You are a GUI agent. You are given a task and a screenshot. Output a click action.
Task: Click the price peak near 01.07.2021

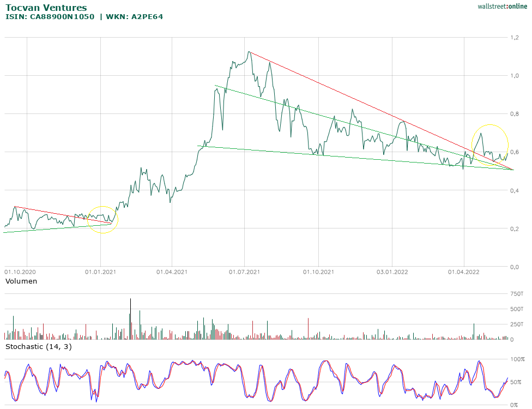(249, 52)
